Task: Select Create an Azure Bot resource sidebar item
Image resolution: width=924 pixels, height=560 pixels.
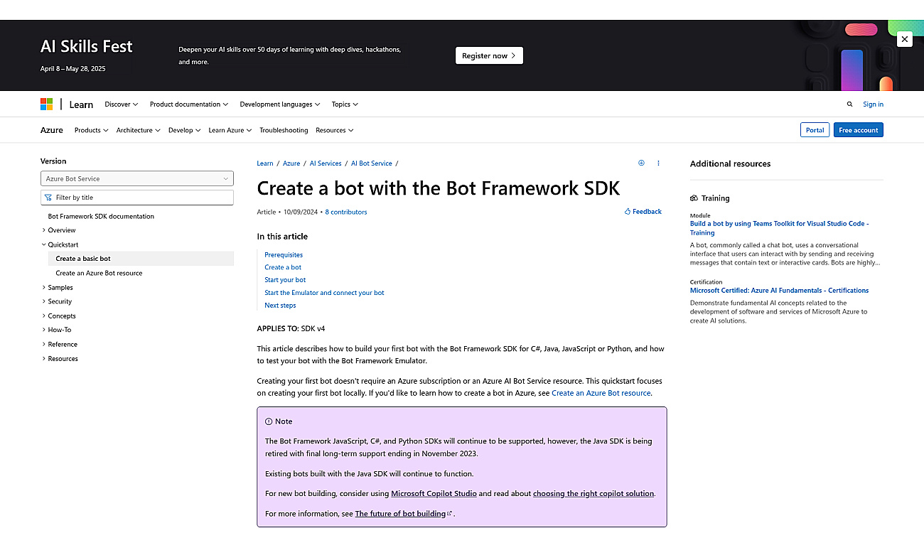Action: [x=99, y=273]
